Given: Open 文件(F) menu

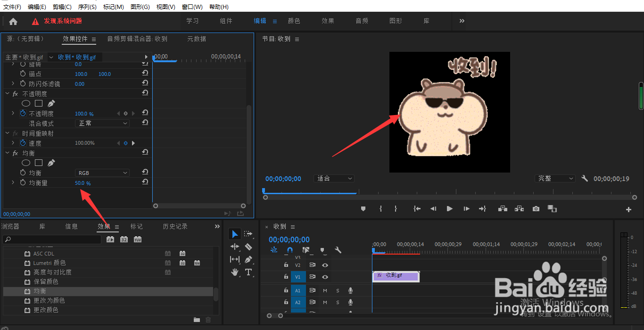Looking at the screenshot, I should tap(12, 7).
